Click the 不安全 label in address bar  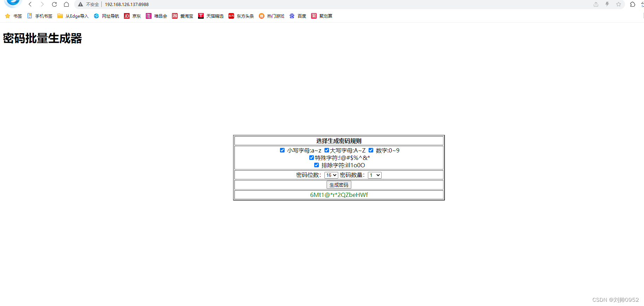pyautogui.click(x=93, y=5)
